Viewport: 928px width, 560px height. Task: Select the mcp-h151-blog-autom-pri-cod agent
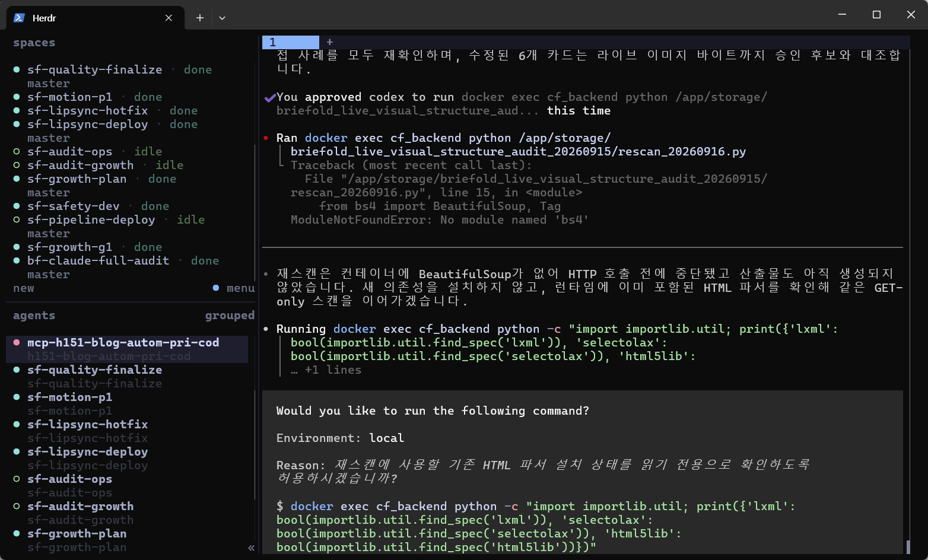[127, 349]
